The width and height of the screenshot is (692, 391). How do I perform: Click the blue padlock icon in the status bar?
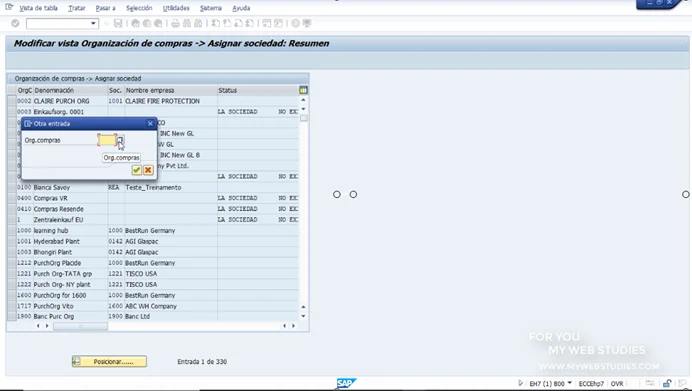(x=667, y=383)
